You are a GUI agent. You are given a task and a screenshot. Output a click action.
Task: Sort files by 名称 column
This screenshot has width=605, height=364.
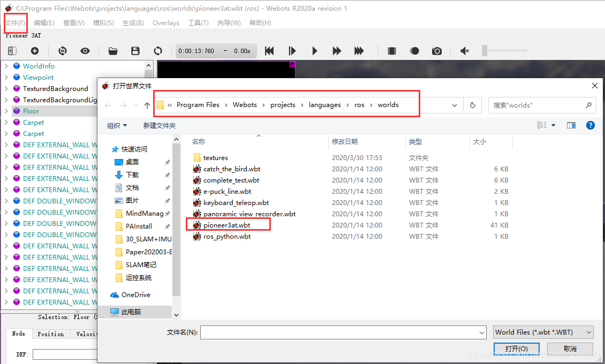pyautogui.click(x=199, y=142)
